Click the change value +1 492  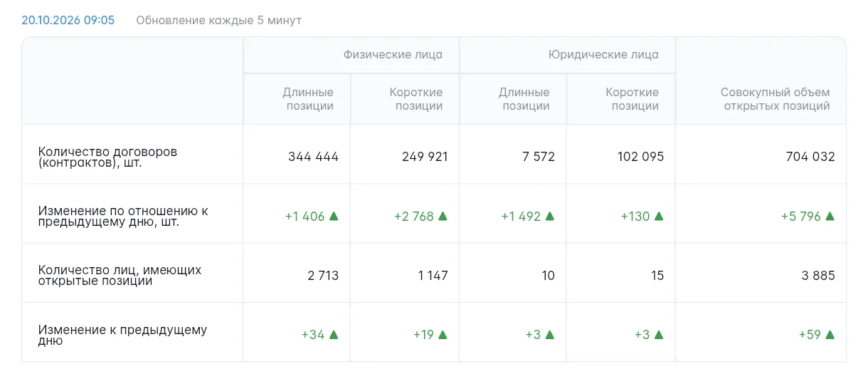pos(521,216)
